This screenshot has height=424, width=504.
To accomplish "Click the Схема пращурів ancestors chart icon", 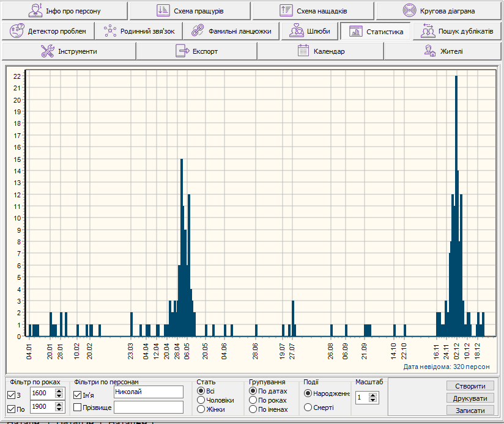I will click(x=163, y=11).
